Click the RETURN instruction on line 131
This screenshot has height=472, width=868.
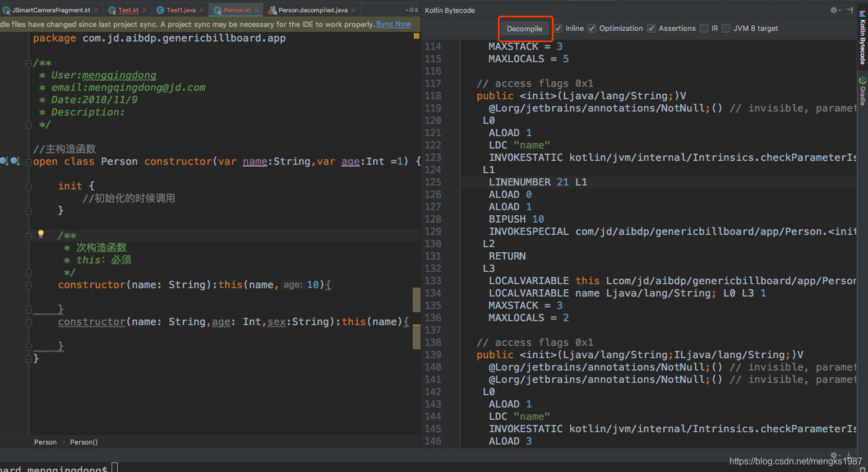[507, 256]
